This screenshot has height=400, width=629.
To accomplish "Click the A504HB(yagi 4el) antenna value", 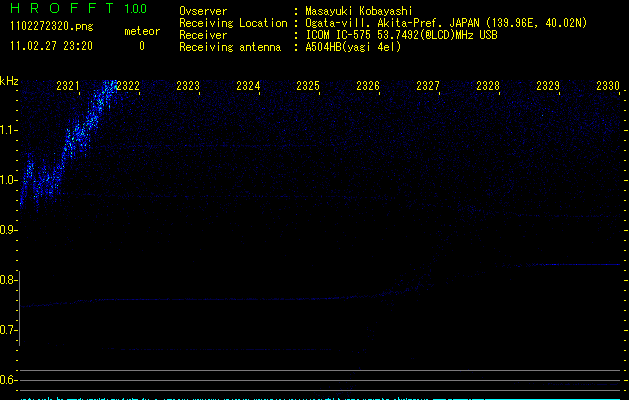I will pyautogui.click(x=353, y=47).
